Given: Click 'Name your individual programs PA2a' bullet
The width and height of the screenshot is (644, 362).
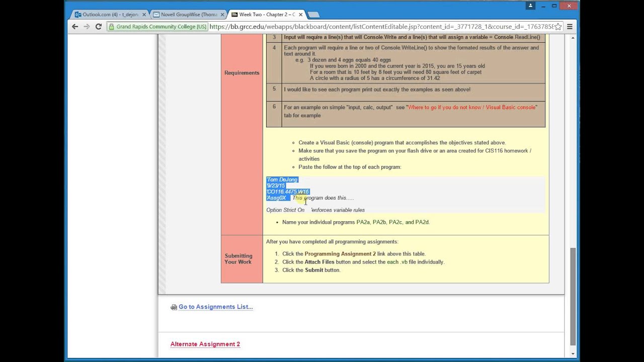Looking at the screenshot, I should 356,222.
